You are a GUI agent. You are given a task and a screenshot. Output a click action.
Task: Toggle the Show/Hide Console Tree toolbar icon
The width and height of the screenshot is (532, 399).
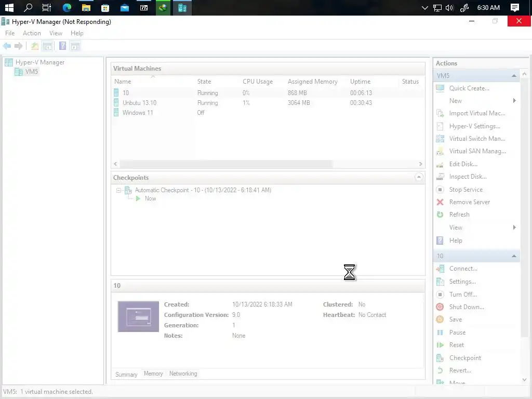click(x=47, y=46)
